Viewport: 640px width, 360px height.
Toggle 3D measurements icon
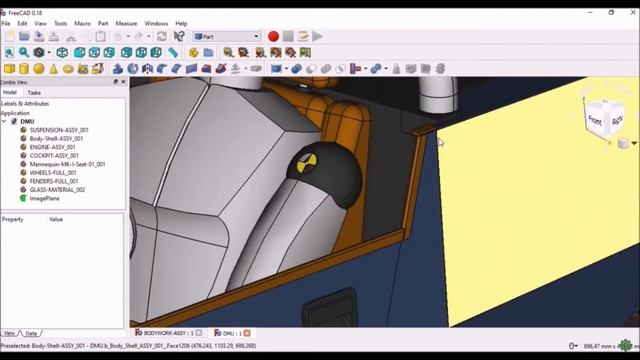click(x=290, y=53)
